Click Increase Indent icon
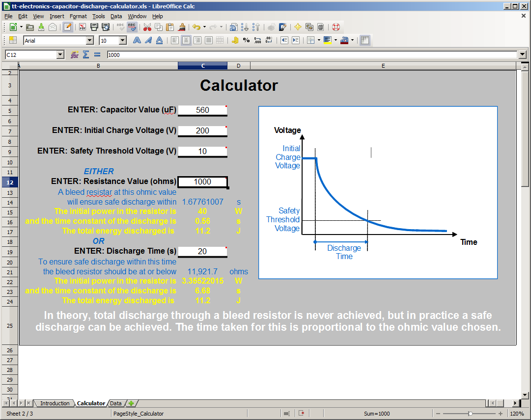This screenshot has width=531, height=420. pyautogui.click(x=296, y=40)
